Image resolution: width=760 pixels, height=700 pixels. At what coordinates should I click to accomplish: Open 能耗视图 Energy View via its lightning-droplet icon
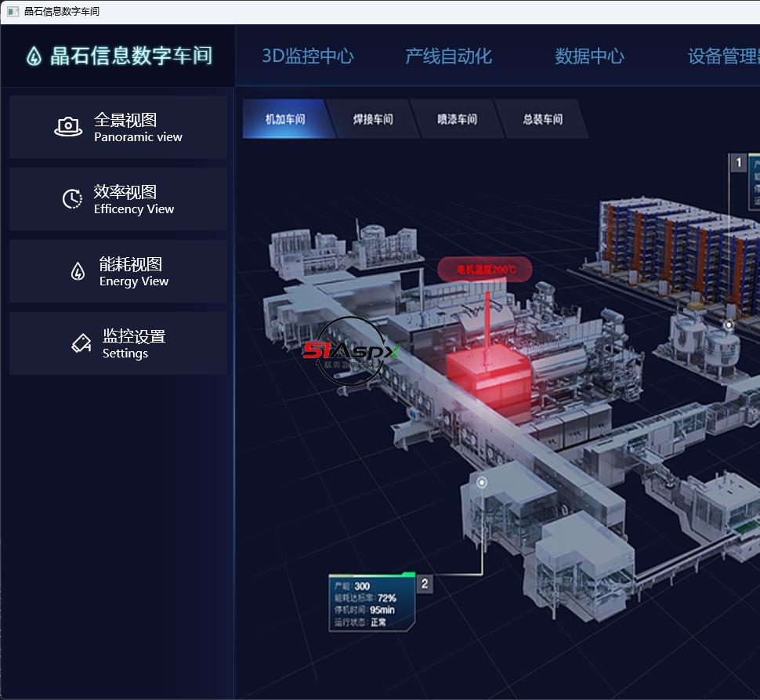[x=78, y=271]
